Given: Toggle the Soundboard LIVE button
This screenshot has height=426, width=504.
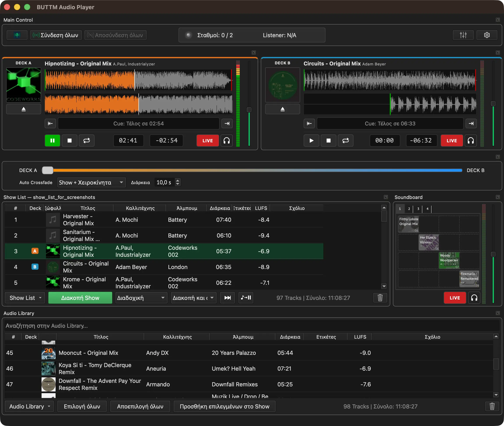Looking at the screenshot, I should point(455,297).
